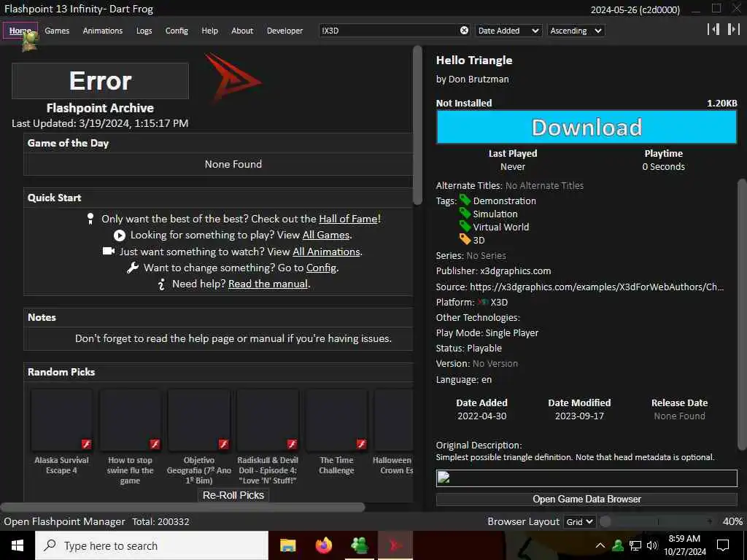
Task: Open the volume control in tray
Action: coord(652,545)
